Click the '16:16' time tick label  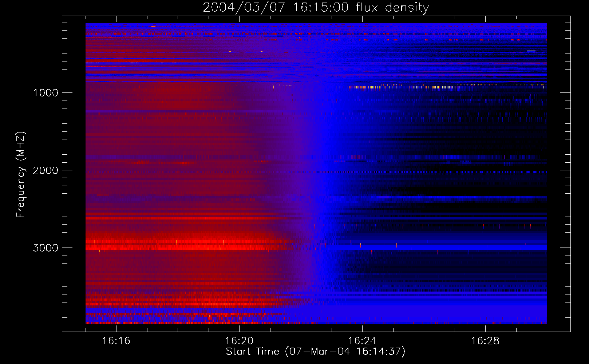point(116,341)
